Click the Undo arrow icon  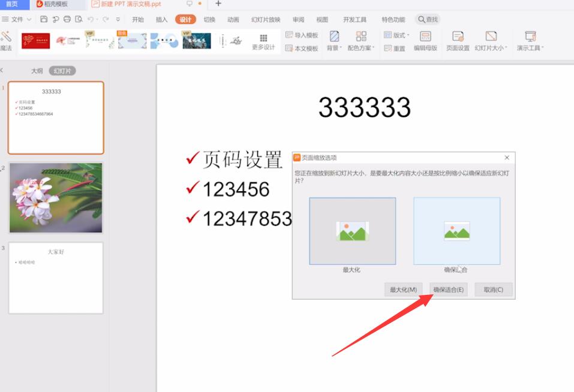pos(90,19)
